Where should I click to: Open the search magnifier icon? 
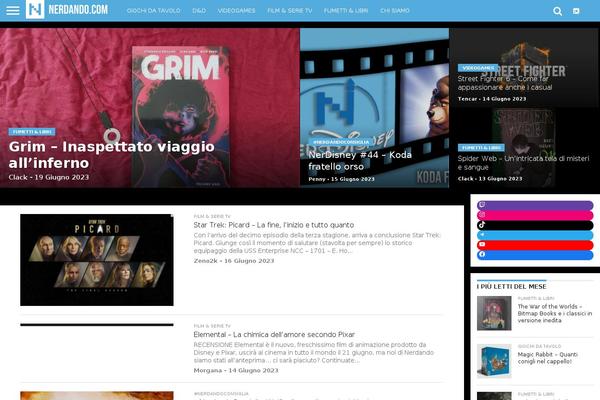point(558,11)
